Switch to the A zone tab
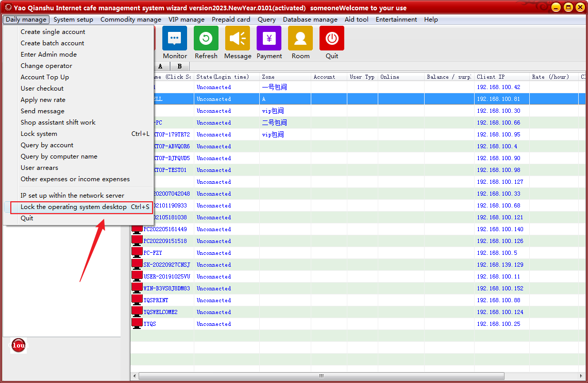588x383 pixels. tap(160, 66)
